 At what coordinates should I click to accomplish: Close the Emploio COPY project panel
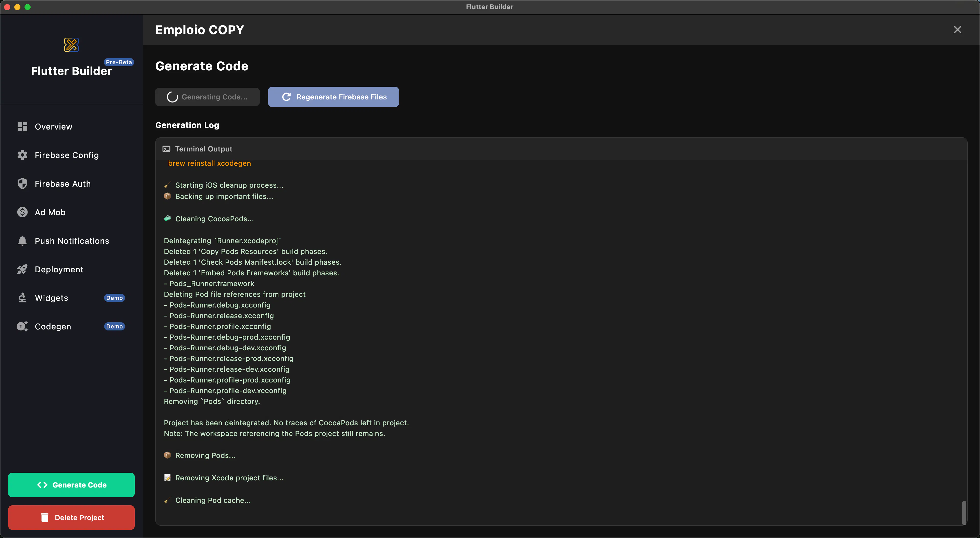point(957,30)
